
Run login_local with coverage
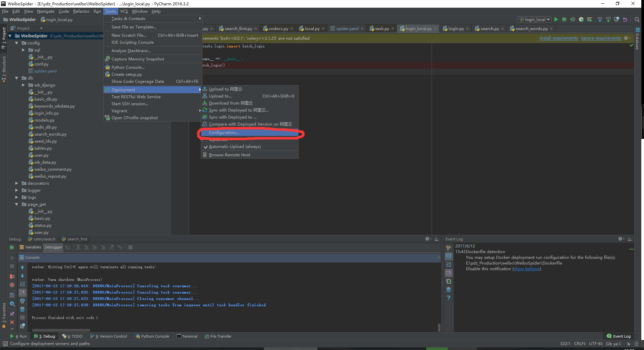[x=573, y=19]
